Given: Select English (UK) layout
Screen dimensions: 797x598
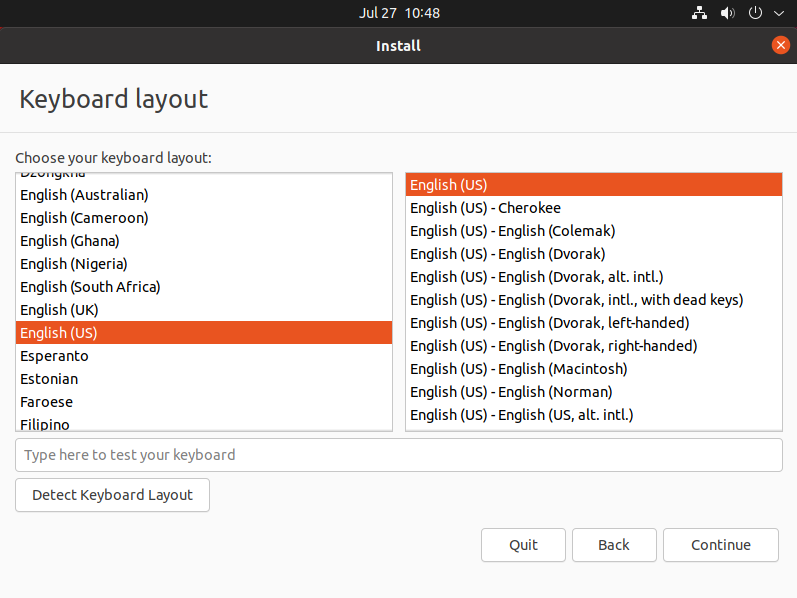Looking at the screenshot, I should [x=204, y=310].
